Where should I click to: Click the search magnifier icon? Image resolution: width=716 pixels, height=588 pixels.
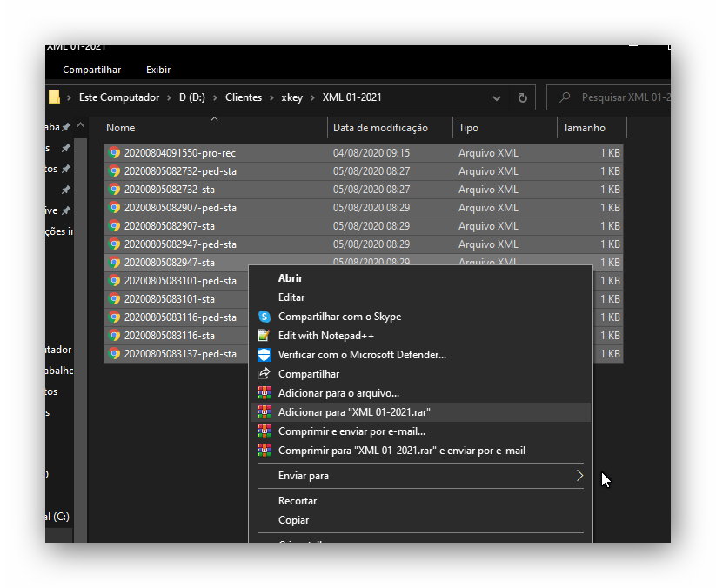coord(565,97)
